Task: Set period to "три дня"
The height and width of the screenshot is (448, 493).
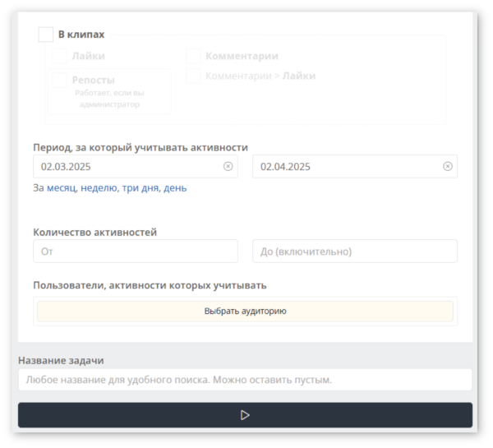Action: 141,187
